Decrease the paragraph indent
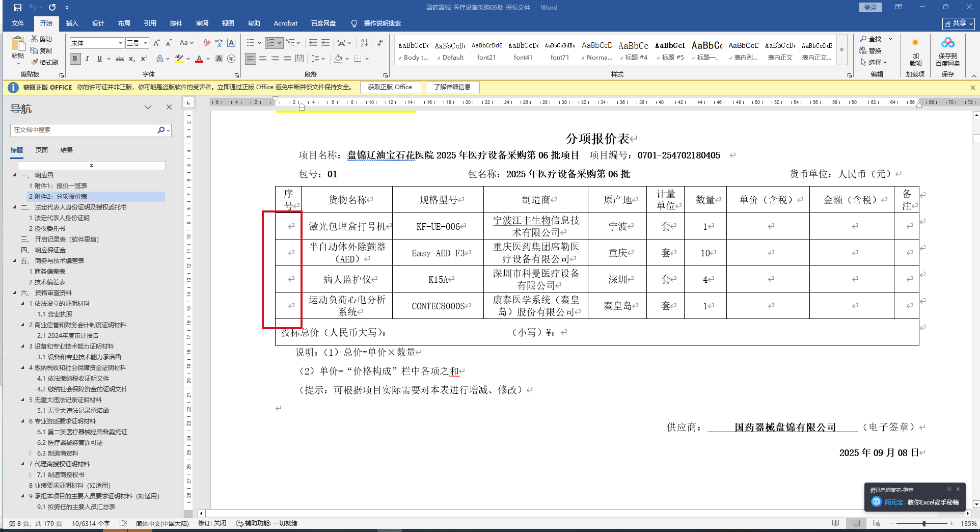 pos(313,43)
